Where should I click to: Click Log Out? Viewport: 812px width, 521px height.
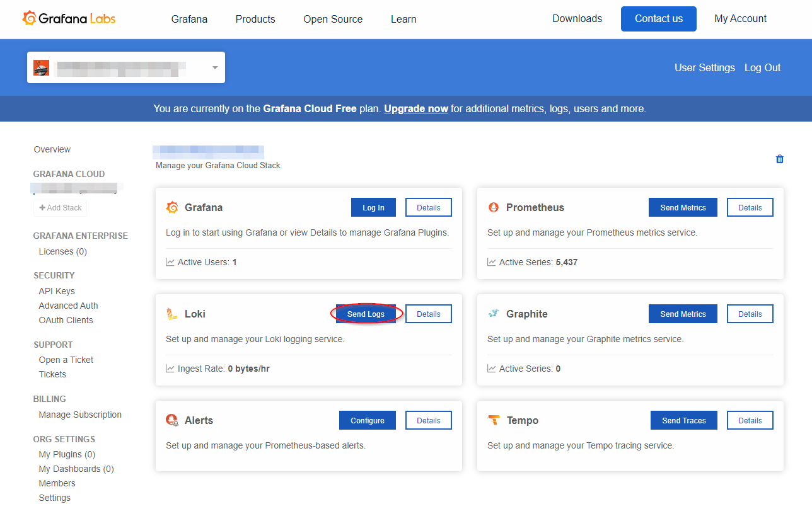763,67
